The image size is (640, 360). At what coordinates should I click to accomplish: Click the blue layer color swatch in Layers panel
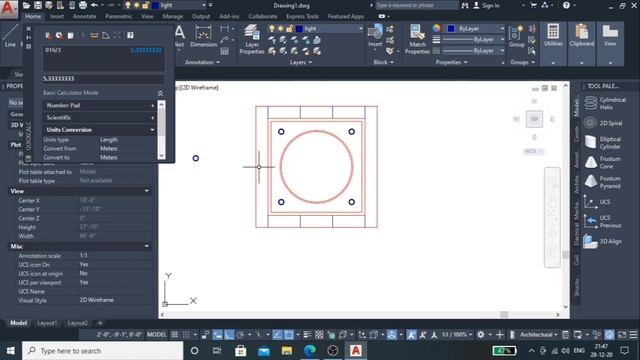299,29
